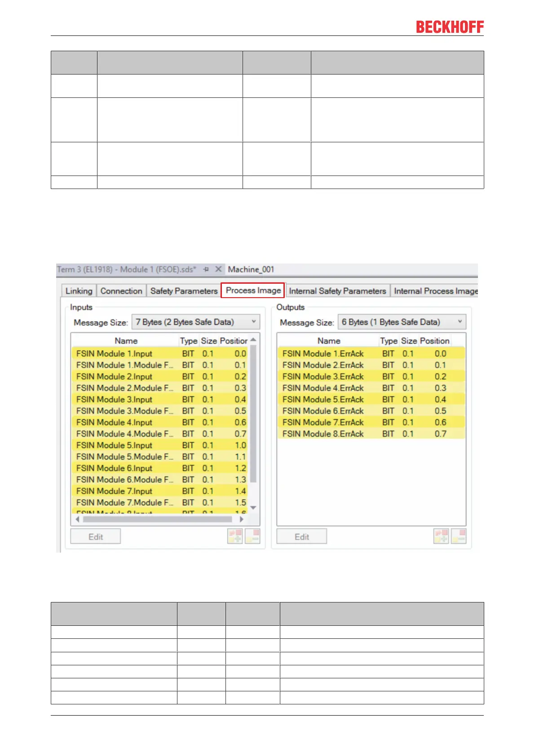
Task: Select the 'FSIN Module 5.Input' row
Action: [x=160, y=445]
